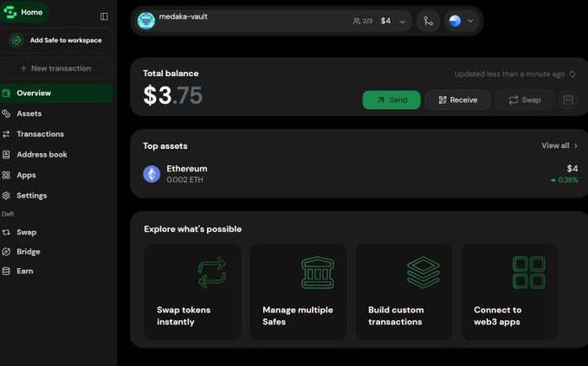Click the grid squares icon in the web3 apps card
Screen dimensions: 588x366
[x=529, y=273]
